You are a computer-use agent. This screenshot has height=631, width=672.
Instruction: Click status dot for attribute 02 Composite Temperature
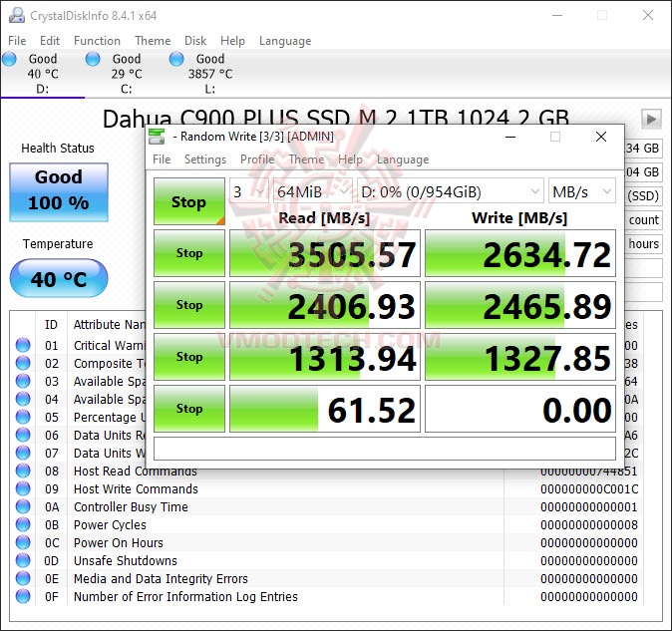23,363
